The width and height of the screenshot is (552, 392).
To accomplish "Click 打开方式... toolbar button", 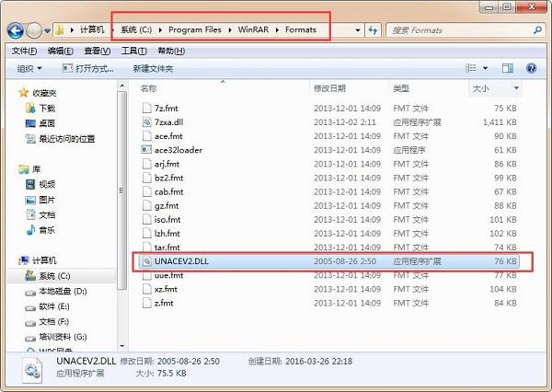I will 87,68.
